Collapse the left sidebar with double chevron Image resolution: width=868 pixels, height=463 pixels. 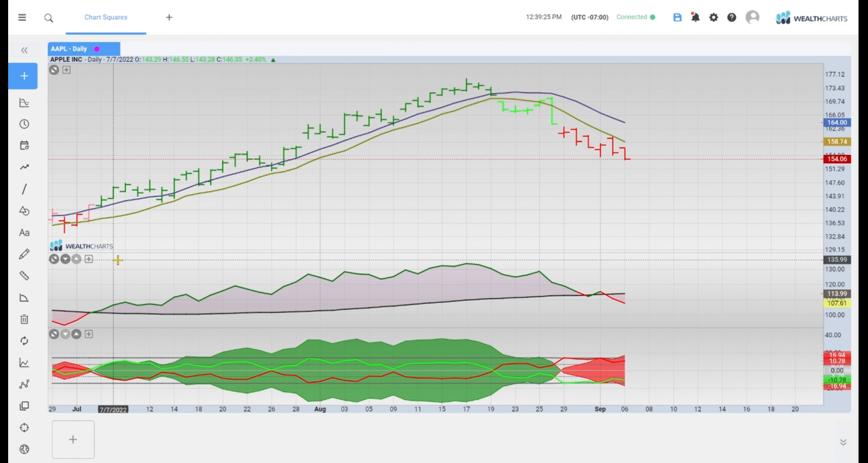tap(24, 50)
